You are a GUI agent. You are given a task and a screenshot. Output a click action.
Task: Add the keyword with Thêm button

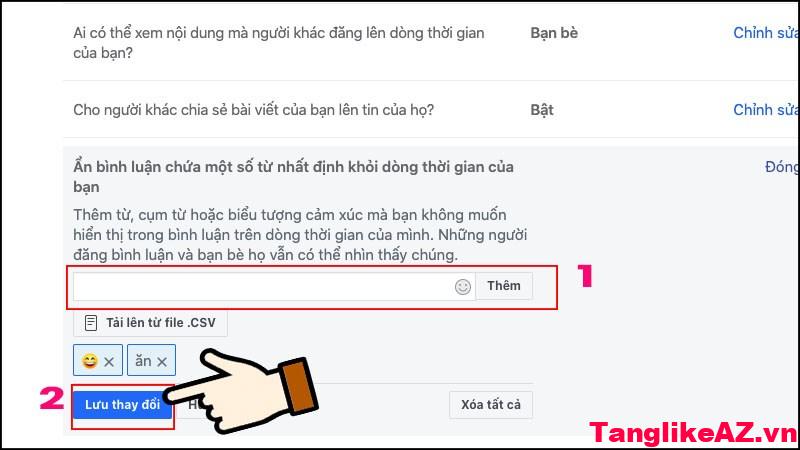click(504, 286)
